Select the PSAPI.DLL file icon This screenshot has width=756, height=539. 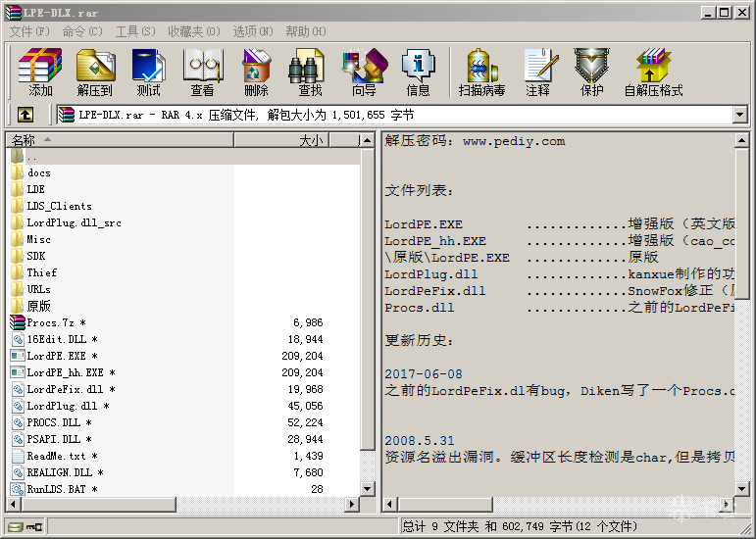[x=18, y=439]
